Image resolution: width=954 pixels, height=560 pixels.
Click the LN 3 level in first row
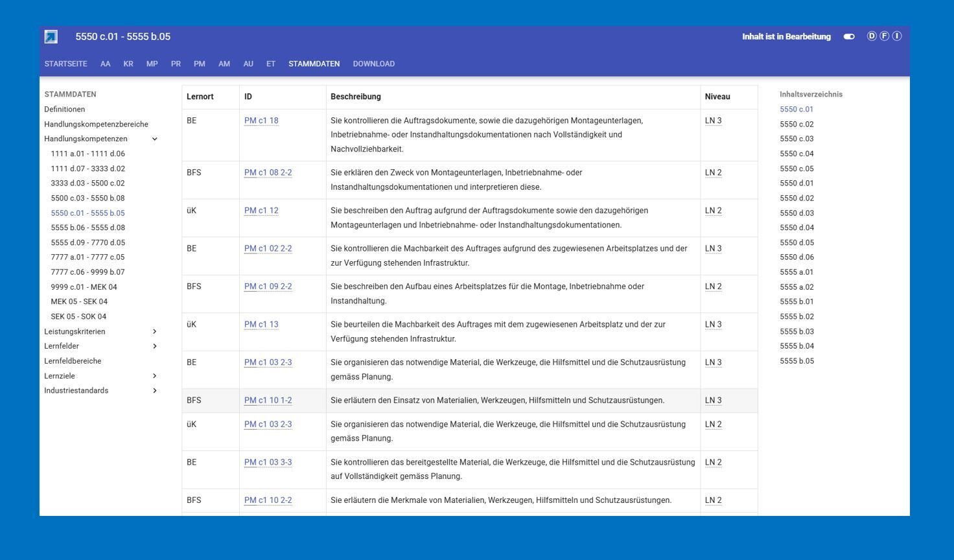713,121
